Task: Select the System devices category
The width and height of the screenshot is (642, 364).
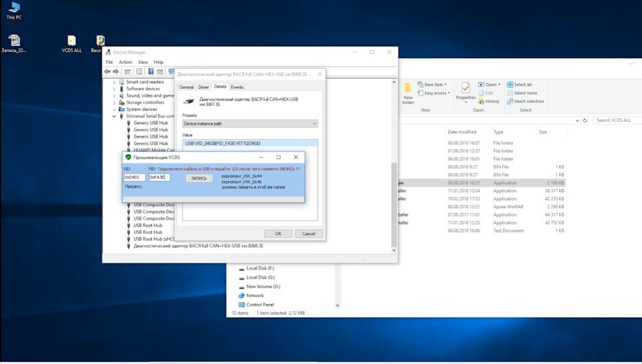Action: 141,110
